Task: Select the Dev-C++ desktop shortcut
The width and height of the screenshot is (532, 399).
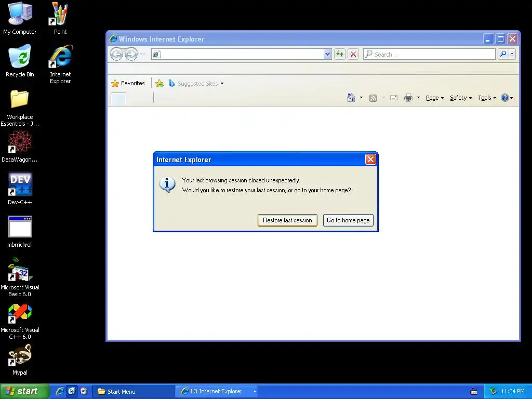Action: point(20,189)
